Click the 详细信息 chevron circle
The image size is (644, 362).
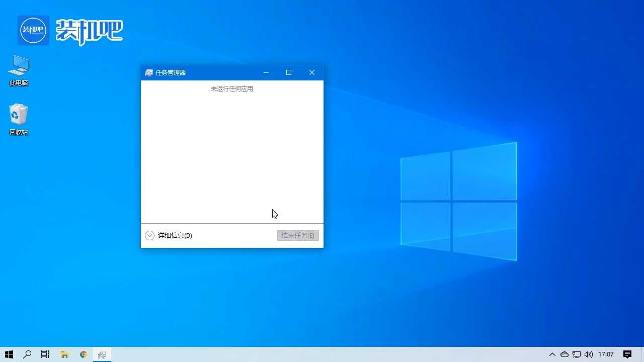click(149, 235)
